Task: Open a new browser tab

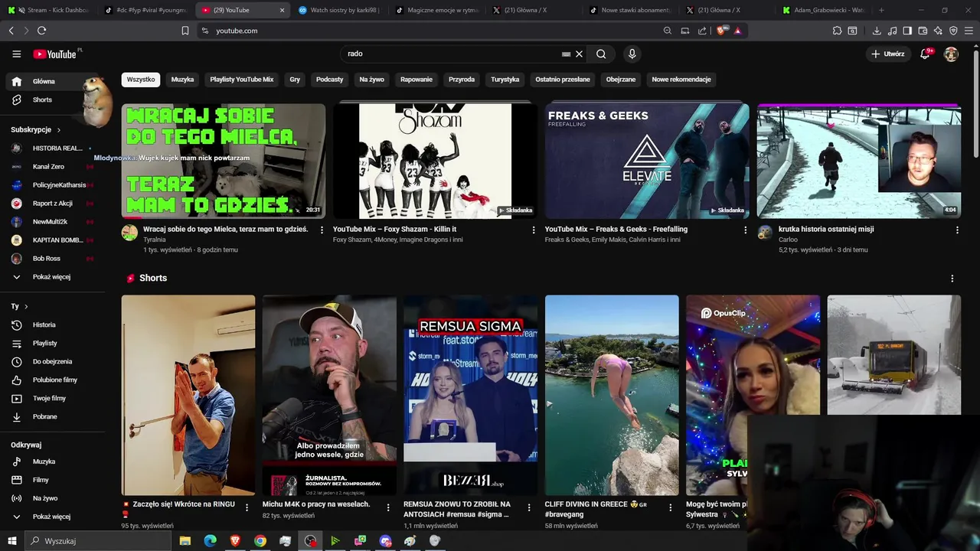Action: point(881,10)
